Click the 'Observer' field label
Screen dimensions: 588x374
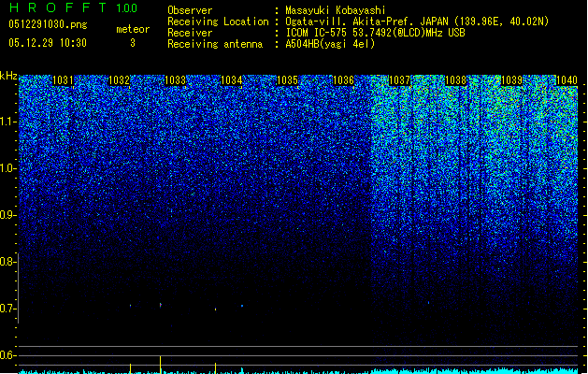point(190,10)
